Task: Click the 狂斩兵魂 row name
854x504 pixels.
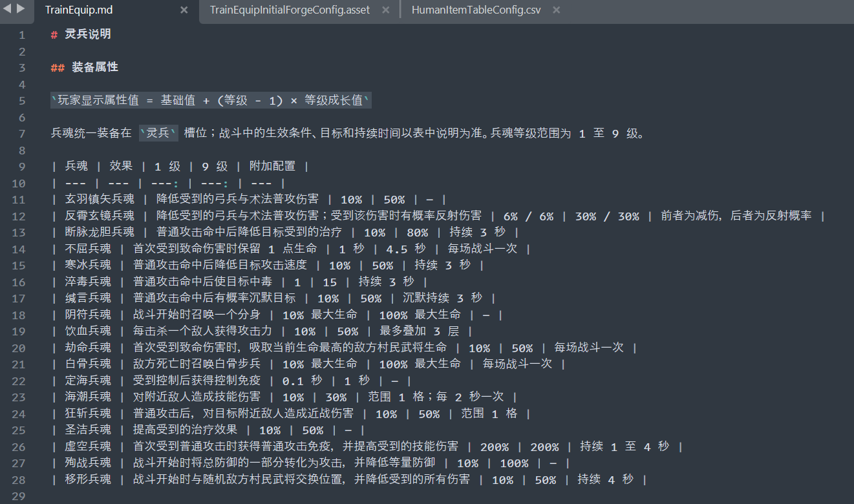Action: [88, 414]
